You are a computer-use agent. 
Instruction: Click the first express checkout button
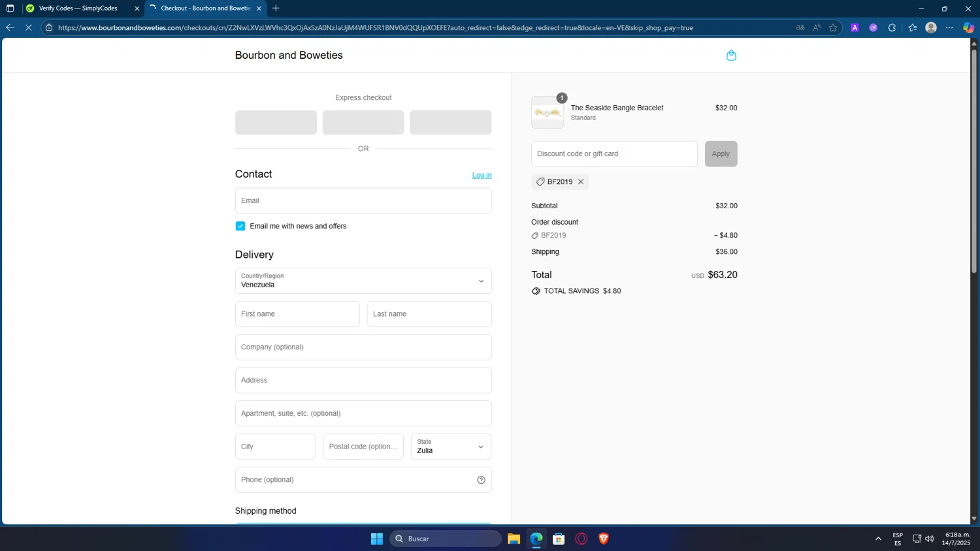click(x=276, y=123)
